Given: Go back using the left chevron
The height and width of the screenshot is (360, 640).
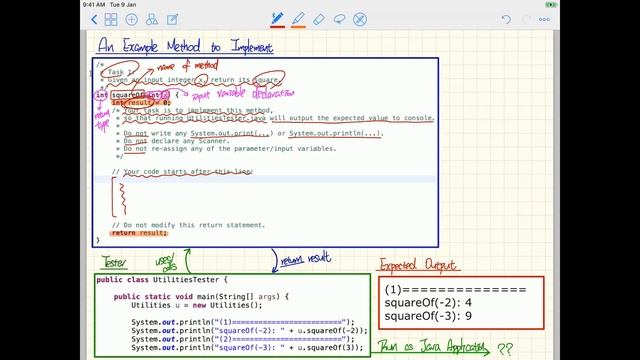Looking at the screenshot, I should (x=94, y=19).
